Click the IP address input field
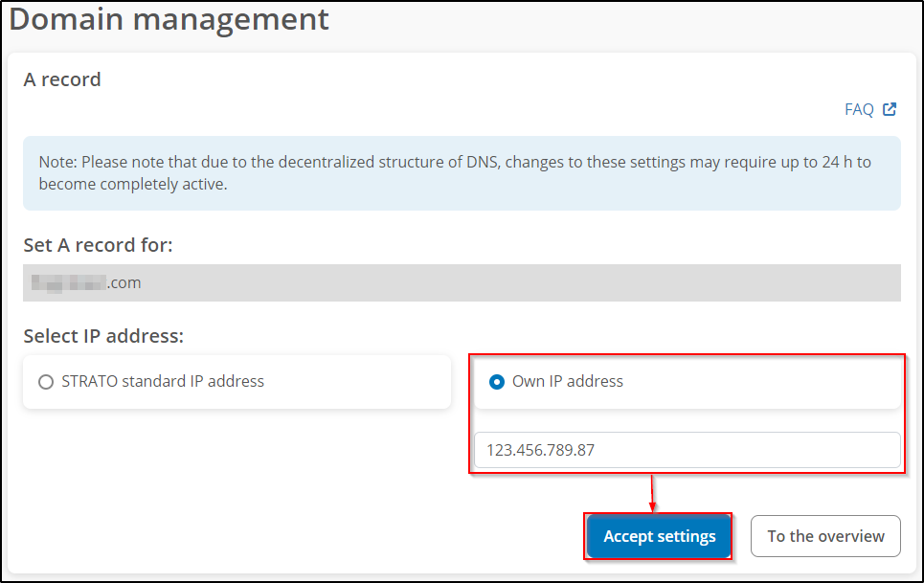The height and width of the screenshot is (583, 924). click(x=687, y=450)
